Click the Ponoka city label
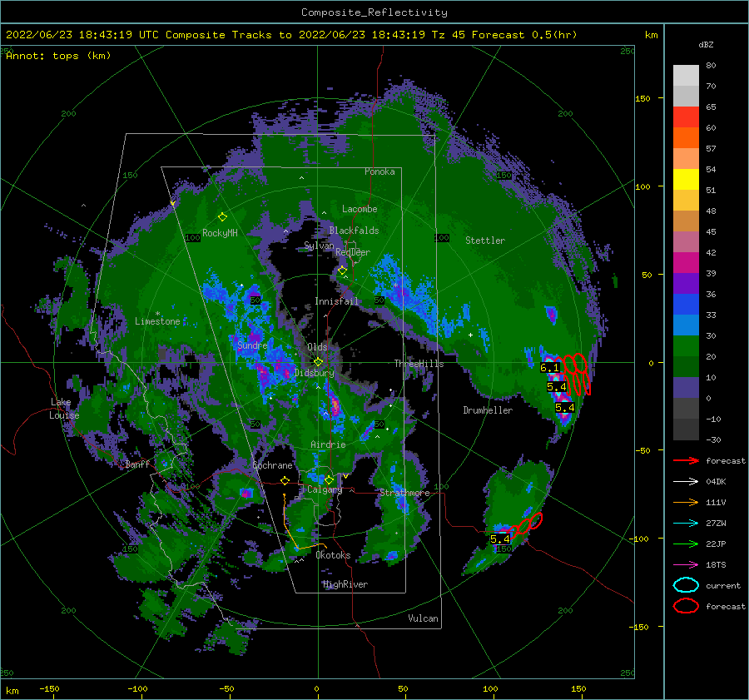749x700 pixels. pyautogui.click(x=379, y=171)
